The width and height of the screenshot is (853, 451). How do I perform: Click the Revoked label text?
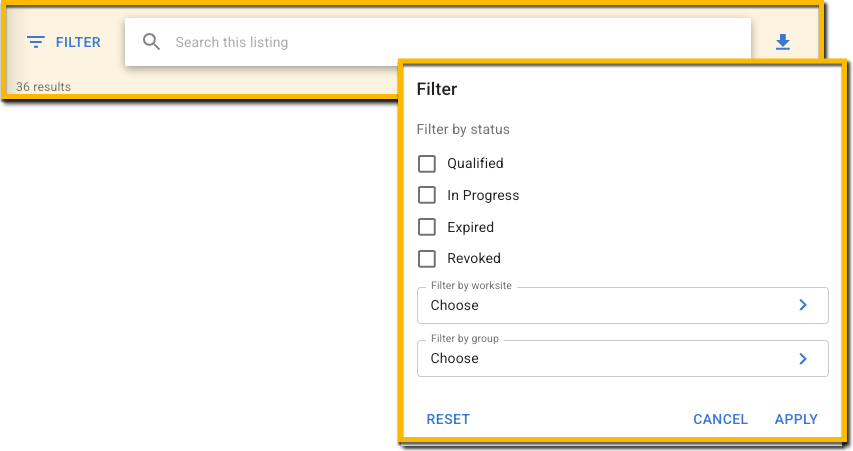[x=474, y=259]
